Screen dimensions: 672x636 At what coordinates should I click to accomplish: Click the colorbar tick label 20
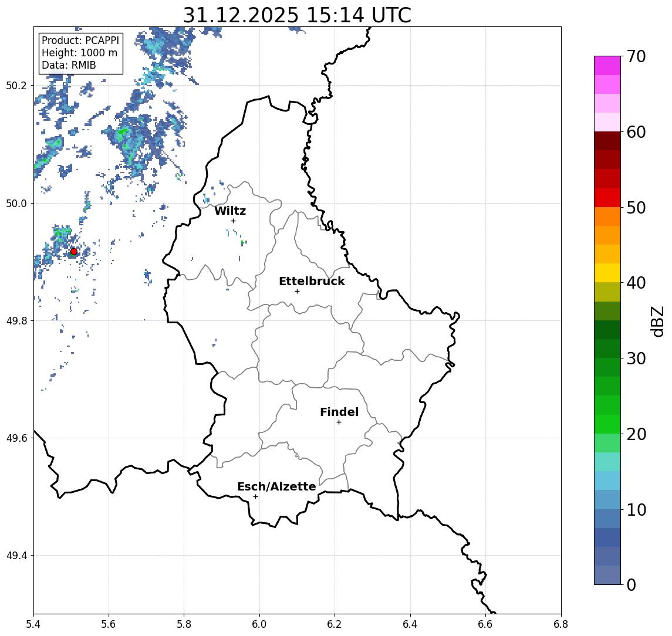pyautogui.click(x=636, y=434)
